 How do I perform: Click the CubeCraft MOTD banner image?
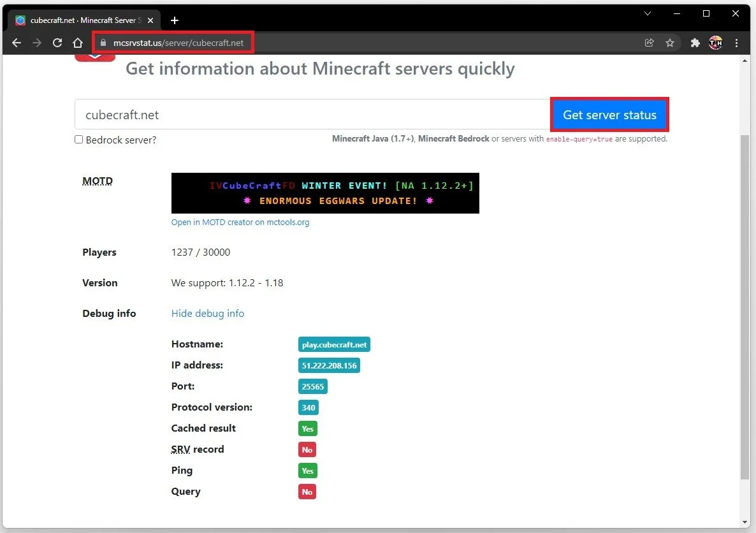325,193
